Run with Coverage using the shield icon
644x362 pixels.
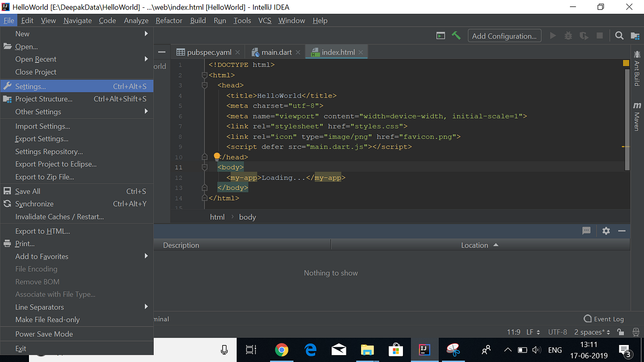click(x=583, y=35)
